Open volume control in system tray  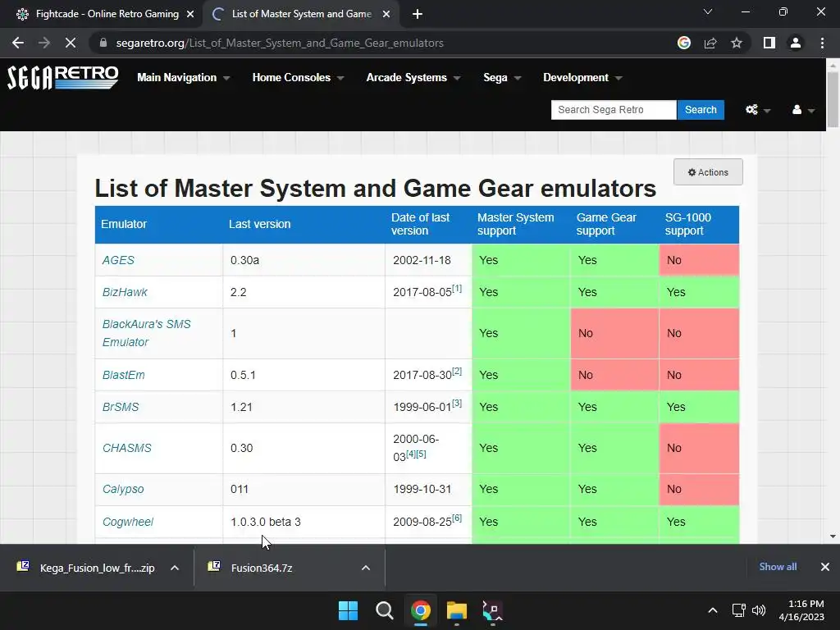(x=759, y=610)
